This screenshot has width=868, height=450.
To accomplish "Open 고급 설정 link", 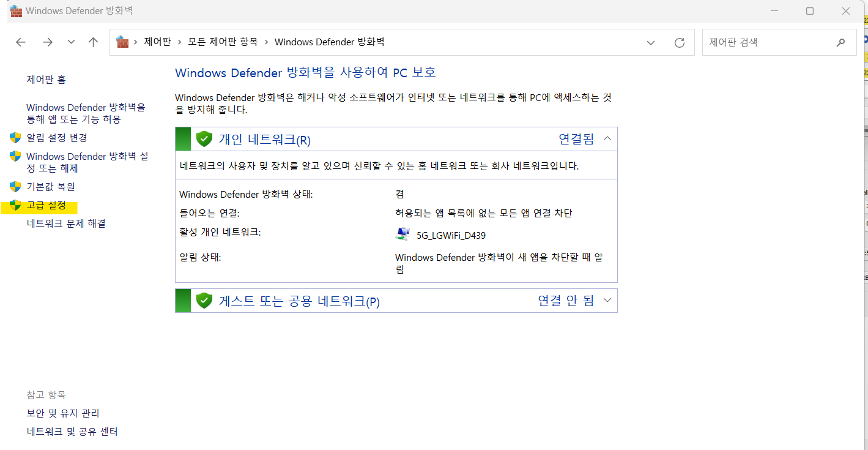I will (46, 205).
